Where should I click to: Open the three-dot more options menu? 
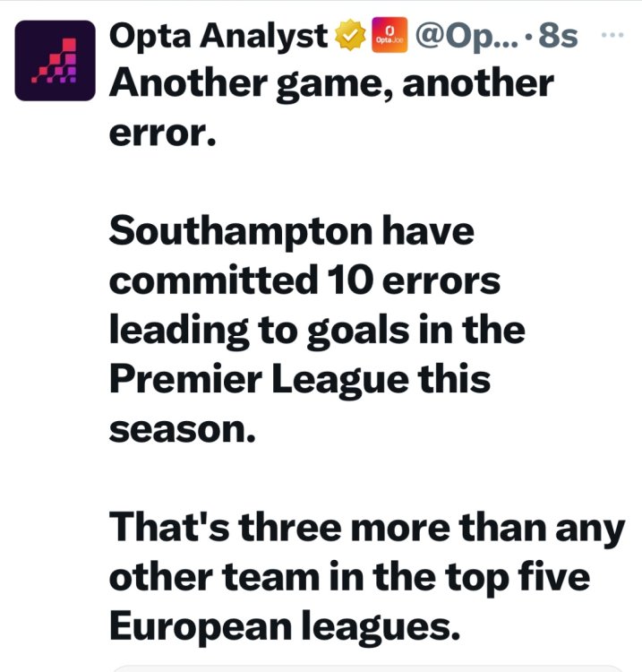(612, 35)
